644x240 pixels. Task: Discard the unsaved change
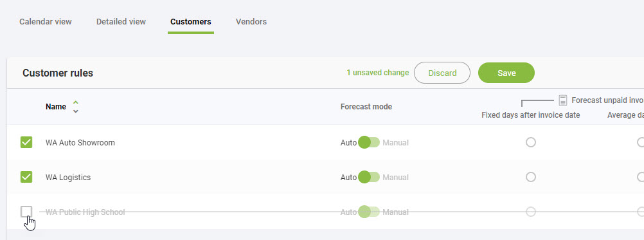[442, 73]
